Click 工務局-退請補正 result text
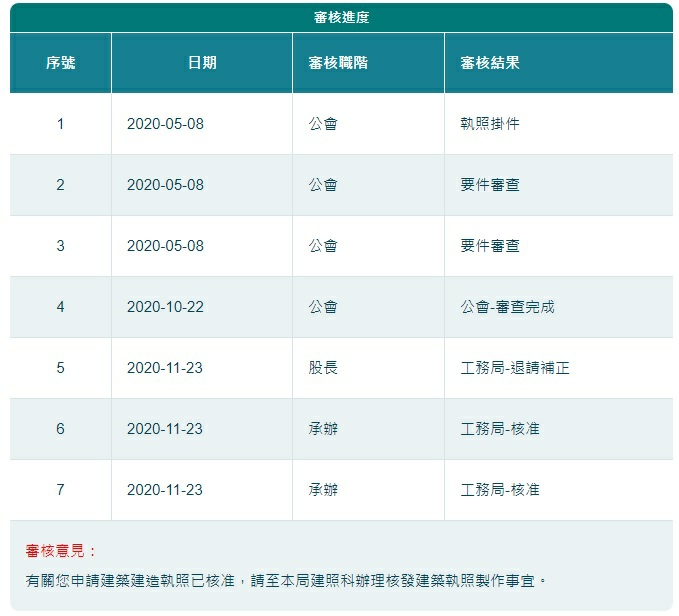This screenshot has height=616, width=679. [515, 368]
